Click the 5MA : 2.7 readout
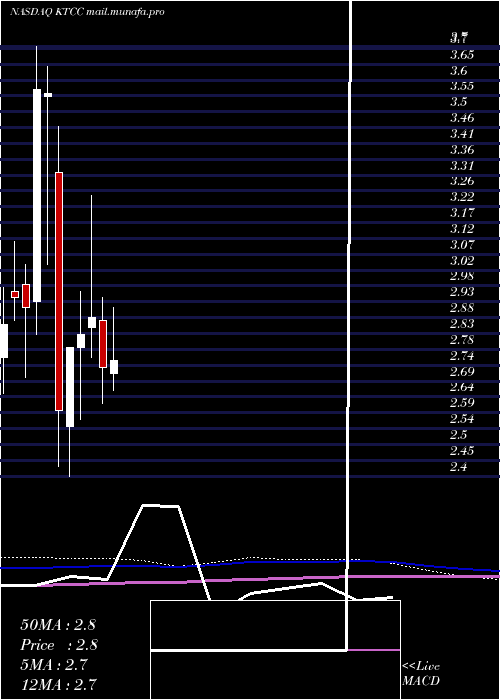 pyautogui.click(x=54, y=665)
